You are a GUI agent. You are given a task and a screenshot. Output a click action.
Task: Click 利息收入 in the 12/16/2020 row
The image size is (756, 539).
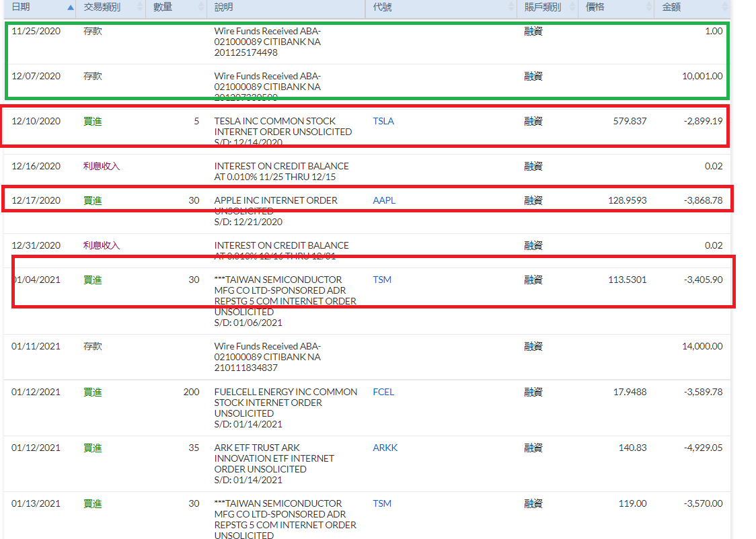pyautogui.click(x=102, y=166)
